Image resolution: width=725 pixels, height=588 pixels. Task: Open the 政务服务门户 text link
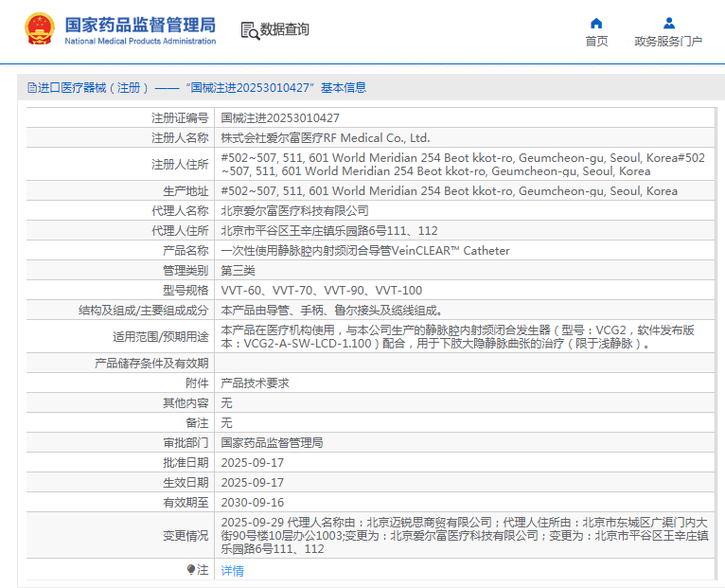coord(668,42)
